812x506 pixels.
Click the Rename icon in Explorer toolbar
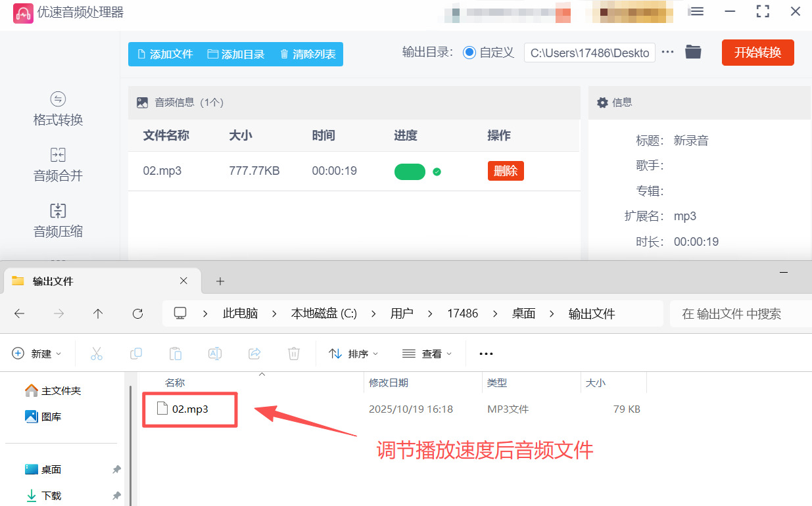pos(215,354)
